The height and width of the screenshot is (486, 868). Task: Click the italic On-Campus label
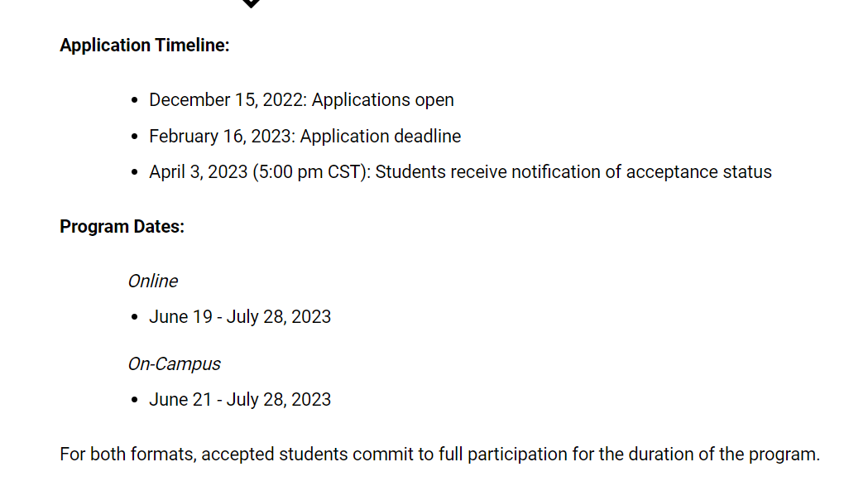click(x=174, y=364)
